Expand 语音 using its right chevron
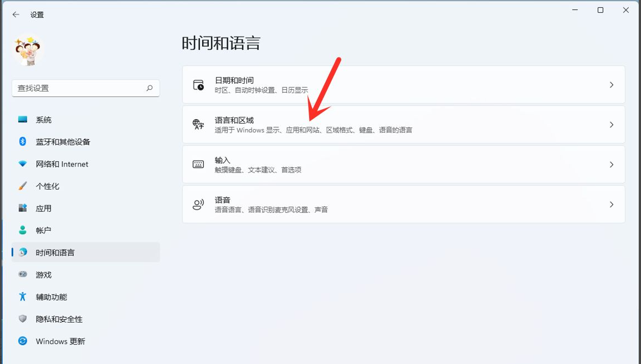This screenshot has height=364, width=641. pyautogui.click(x=611, y=204)
